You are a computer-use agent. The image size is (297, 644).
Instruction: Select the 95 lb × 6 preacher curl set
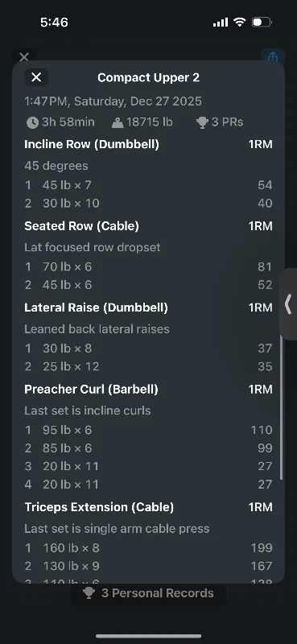point(148,430)
